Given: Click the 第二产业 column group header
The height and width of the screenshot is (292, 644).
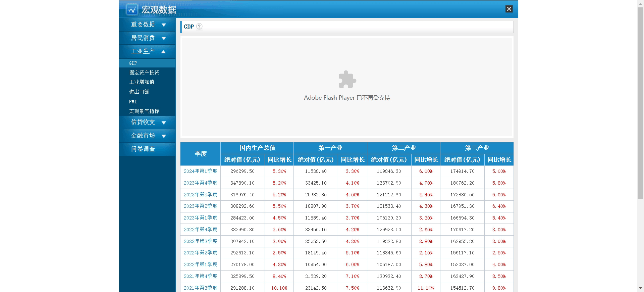Looking at the screenshot, I should (404, 148).
